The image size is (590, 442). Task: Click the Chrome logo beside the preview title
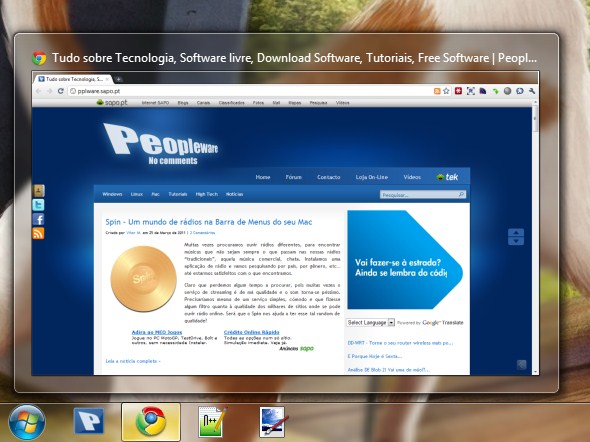pyautogui.click(x=39, y=58)
